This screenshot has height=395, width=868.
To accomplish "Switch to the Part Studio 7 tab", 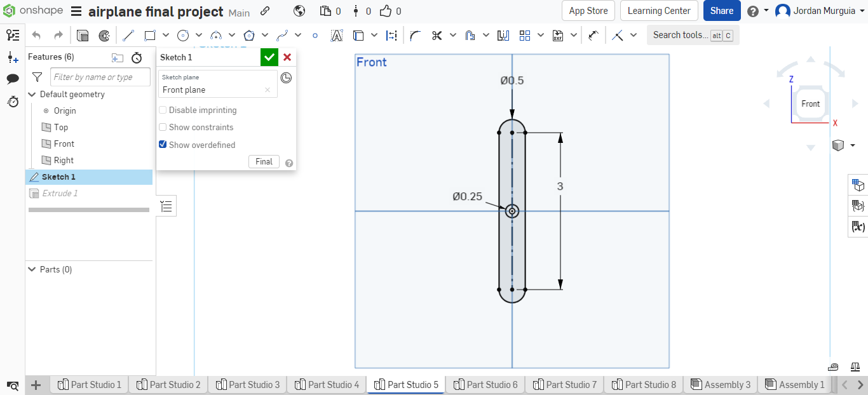I will pyautogui.click(x=564, y=384).
